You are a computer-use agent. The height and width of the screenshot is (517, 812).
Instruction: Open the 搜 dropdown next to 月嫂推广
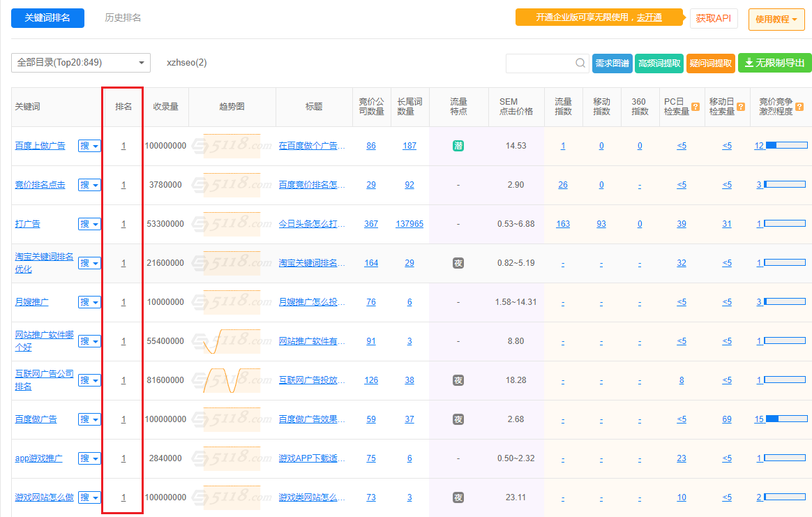89,302
